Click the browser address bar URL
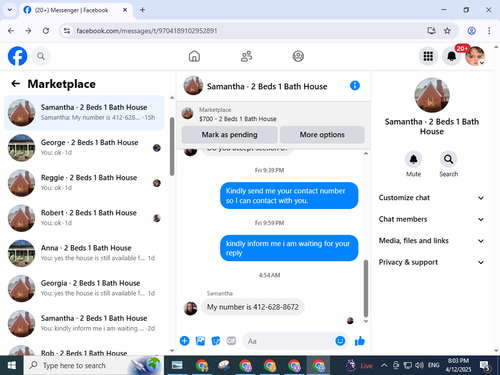Image resolution: width=500 pixels, height=375 pixels. pyautogui.click(x=147, y=31)
